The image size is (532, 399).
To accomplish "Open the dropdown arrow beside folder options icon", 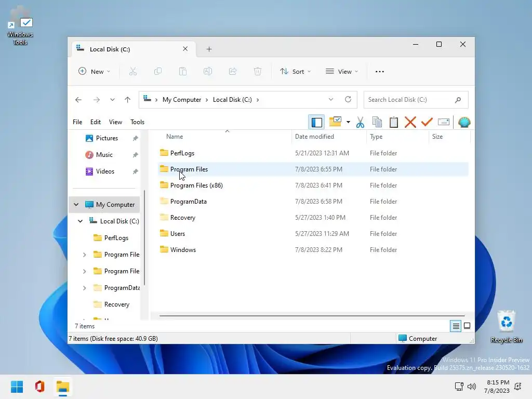I will [x=348, y=122].
